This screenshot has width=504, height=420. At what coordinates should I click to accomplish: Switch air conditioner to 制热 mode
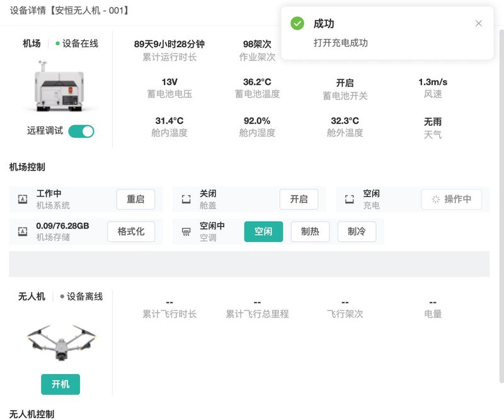pyautogui.click(x=310, y=232)
